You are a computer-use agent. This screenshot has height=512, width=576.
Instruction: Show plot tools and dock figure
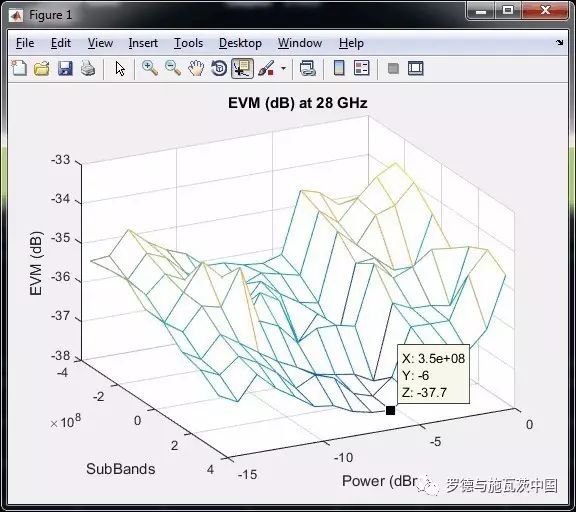[x=416, y=68]
